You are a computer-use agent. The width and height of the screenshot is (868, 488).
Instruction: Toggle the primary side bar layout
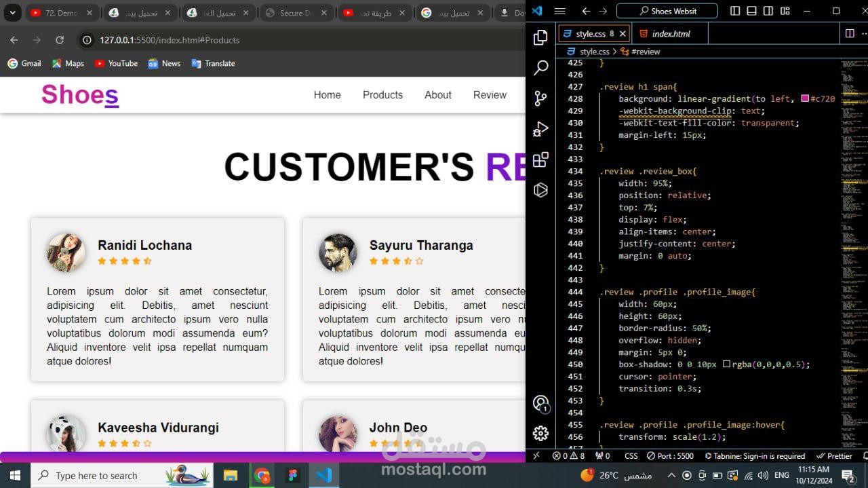coord(735,11)
